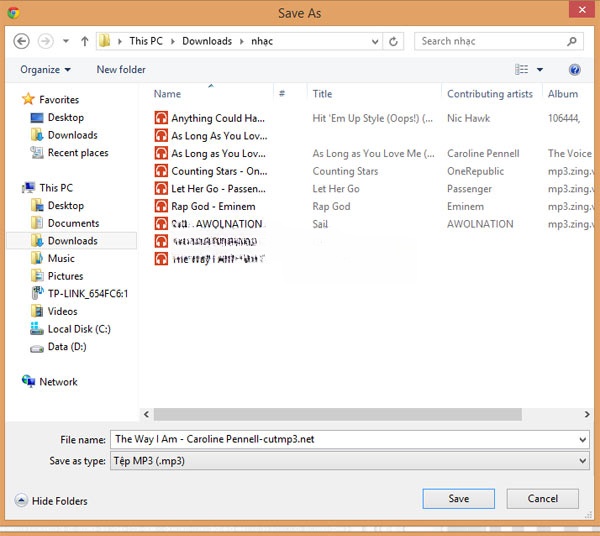Select nhạc in the address breadcrumb
This screenshot has width=600, height=536.
pos(262,41)
